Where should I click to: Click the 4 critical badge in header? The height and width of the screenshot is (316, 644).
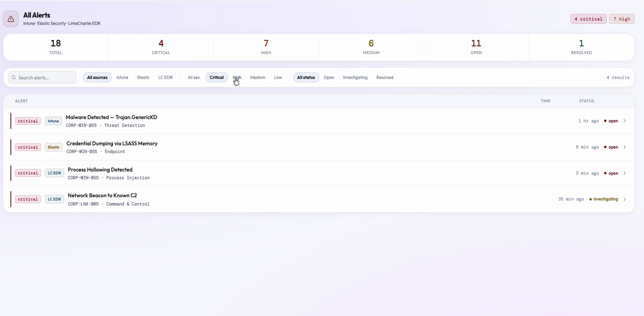coord(588,19)
